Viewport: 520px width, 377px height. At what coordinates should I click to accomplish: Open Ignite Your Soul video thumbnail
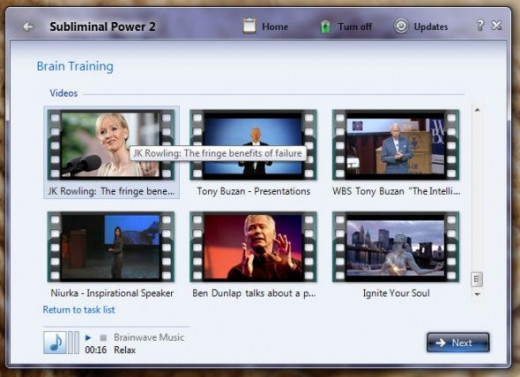click(396, 247)
